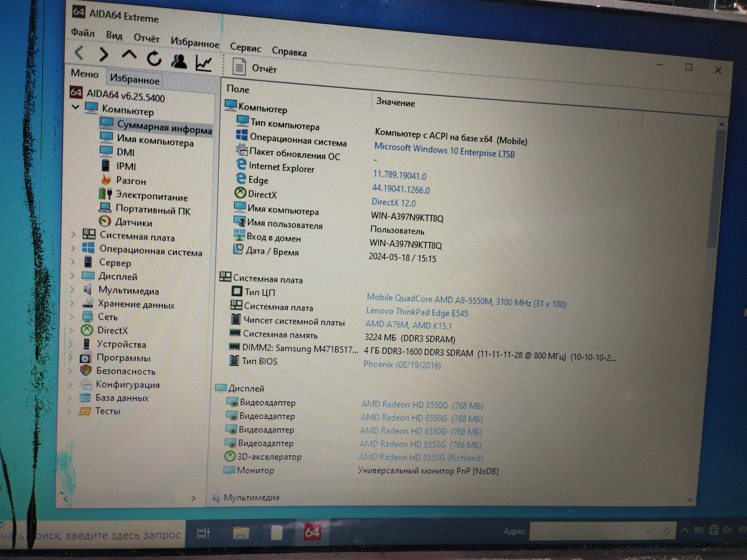
Task: Click the Датчики gauge icon
Action: pyautogui.click(x=105, y=221)
